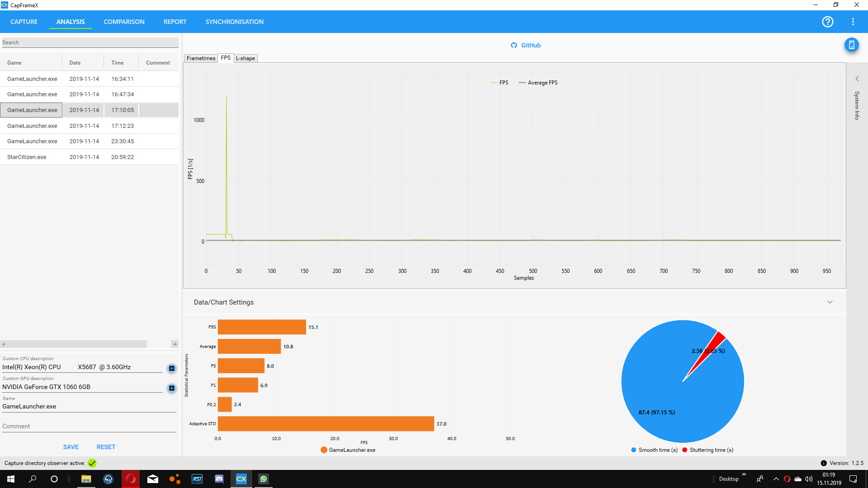Open the COMPARISON view
The image size is (868, 488).
(124, 22)
